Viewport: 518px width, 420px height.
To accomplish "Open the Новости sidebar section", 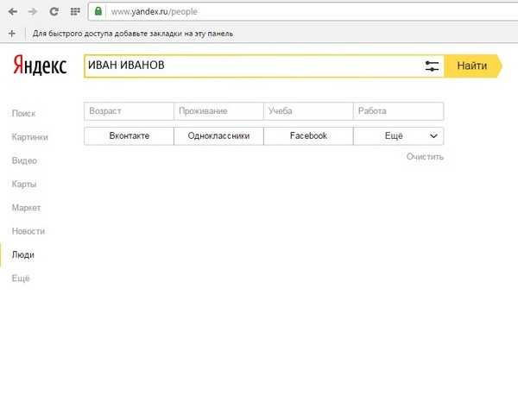I will tap(28, 231).
